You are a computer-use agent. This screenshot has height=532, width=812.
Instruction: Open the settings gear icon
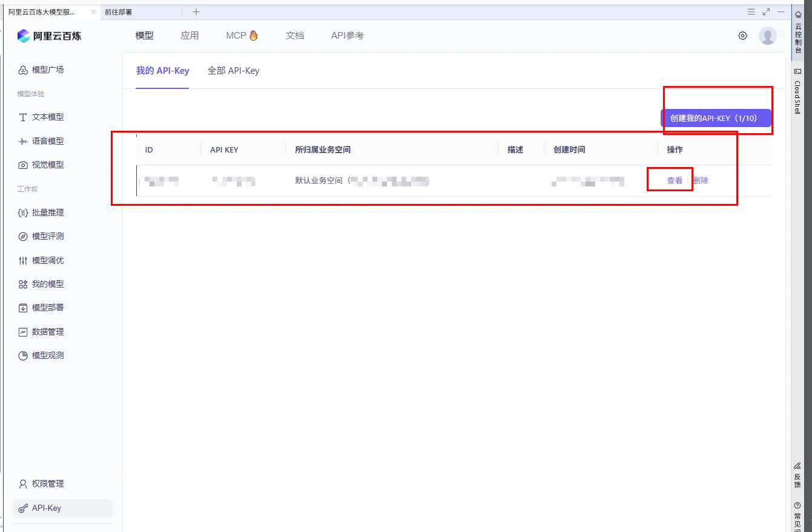click(x=742, y=36)
